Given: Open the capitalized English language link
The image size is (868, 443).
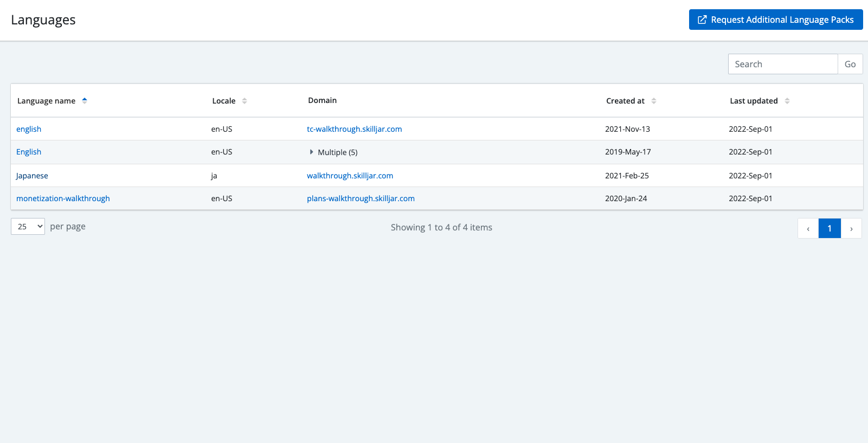Looking at the screenshot, I should click(x=29, y=152).
